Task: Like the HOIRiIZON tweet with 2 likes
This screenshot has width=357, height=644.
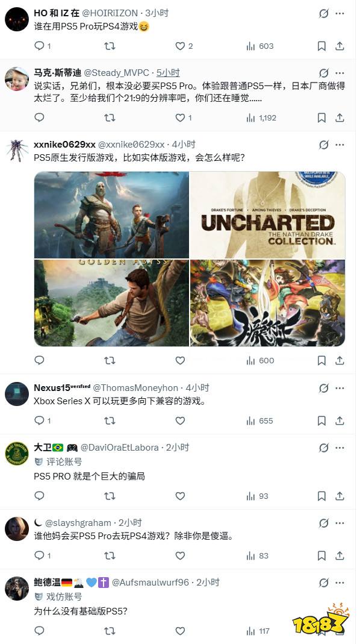Action: click(180, 46)
